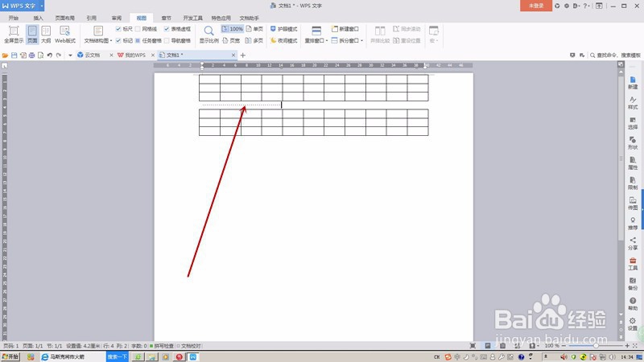Enable the Navigation pane (导航窗格) checkbox
This screenshot has width=644, height=362.
pos(167,41)
